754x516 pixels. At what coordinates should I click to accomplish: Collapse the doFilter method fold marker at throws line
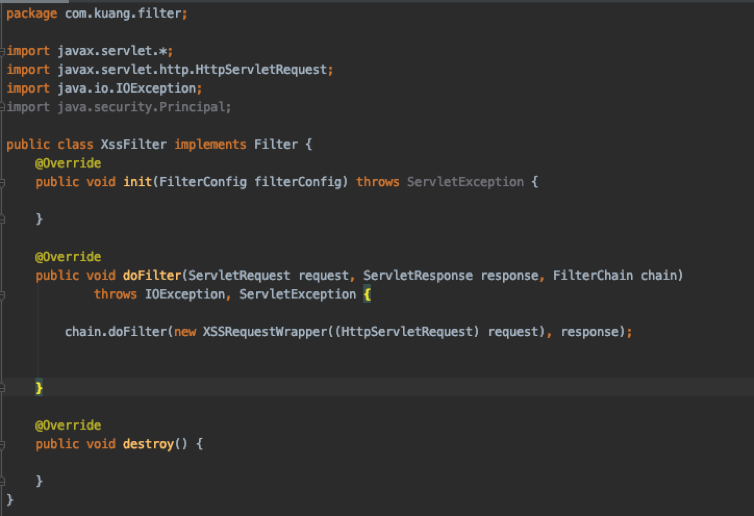pos(2,295)
